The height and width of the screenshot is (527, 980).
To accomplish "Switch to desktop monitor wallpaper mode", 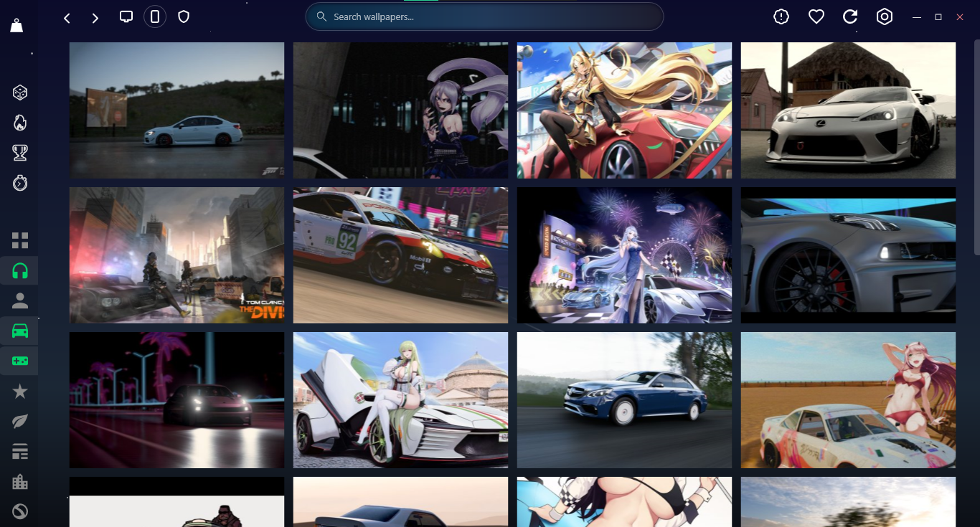I will (126, 16).
